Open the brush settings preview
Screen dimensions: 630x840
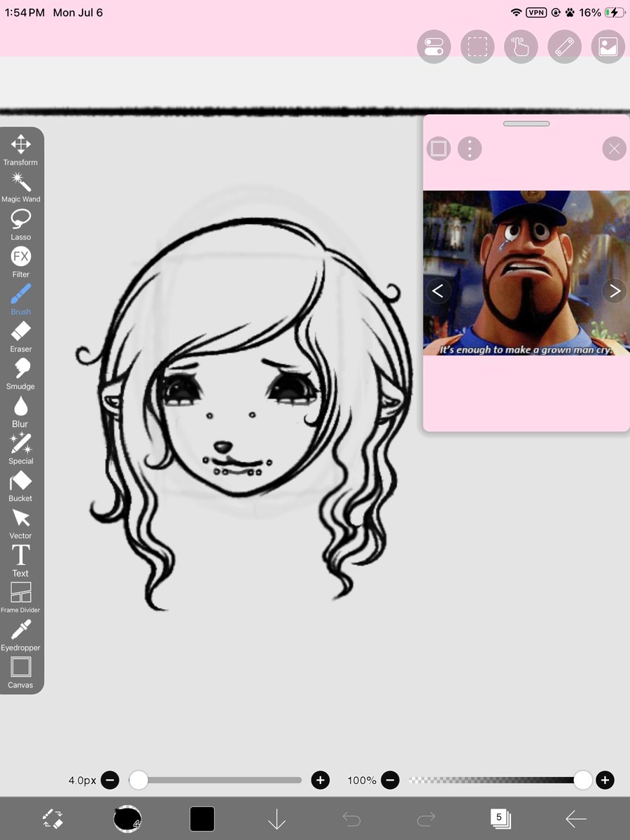(127, 818)
